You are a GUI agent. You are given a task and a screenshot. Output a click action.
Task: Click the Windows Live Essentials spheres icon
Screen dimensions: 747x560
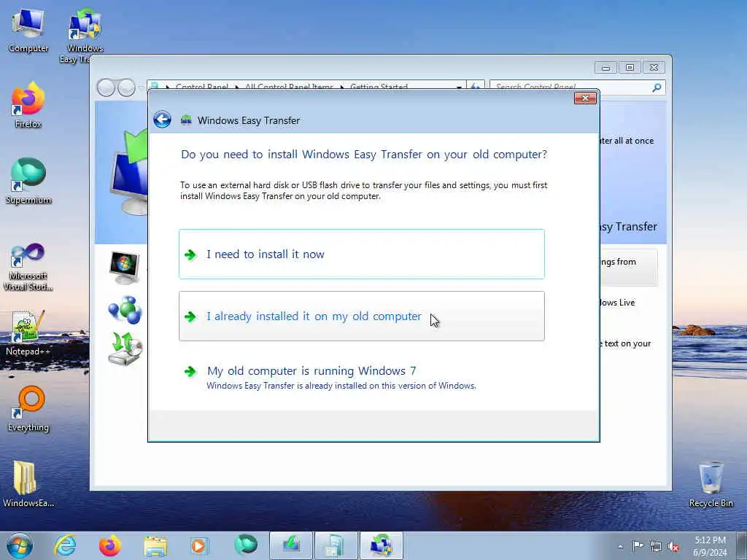click(x=125, y=310)
